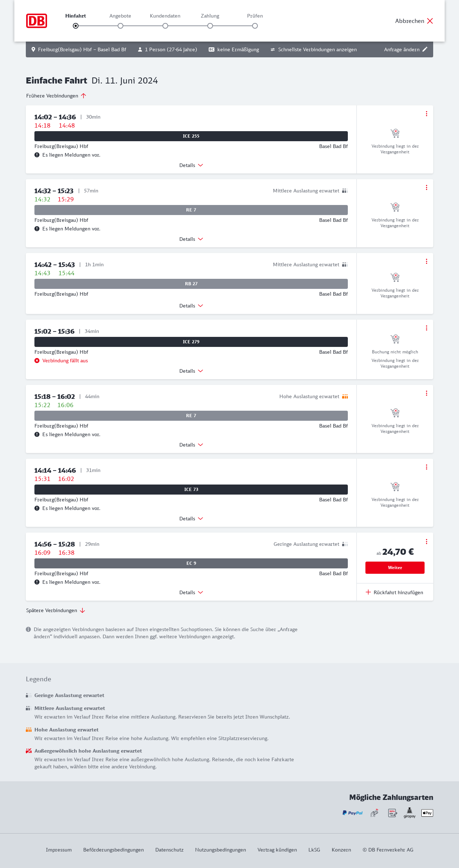Click the giropay payment icon

[410, 813]
